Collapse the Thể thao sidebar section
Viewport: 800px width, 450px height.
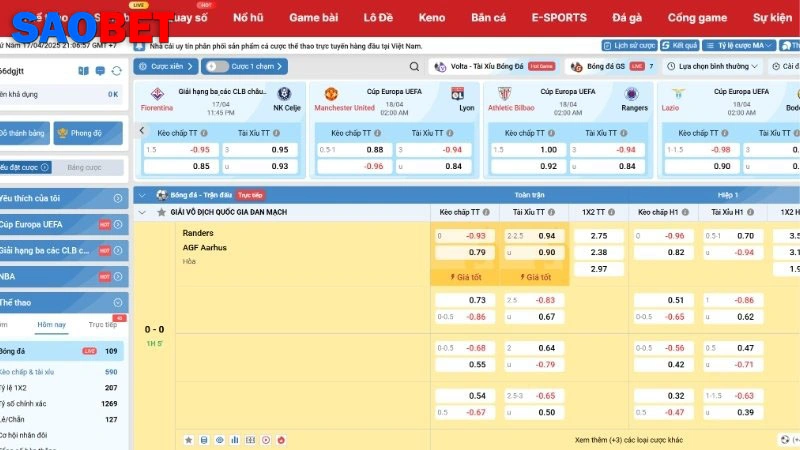coord(63,303)
